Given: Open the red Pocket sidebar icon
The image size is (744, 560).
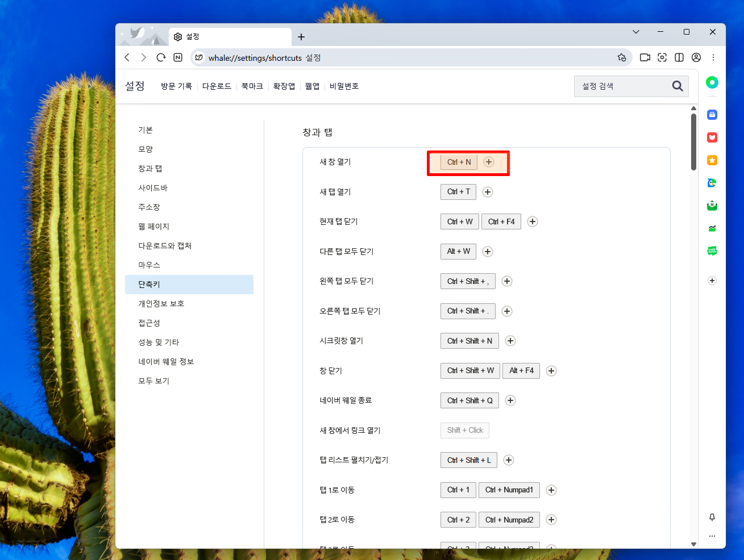Looking at the screenshot, I should click(712, 137).
